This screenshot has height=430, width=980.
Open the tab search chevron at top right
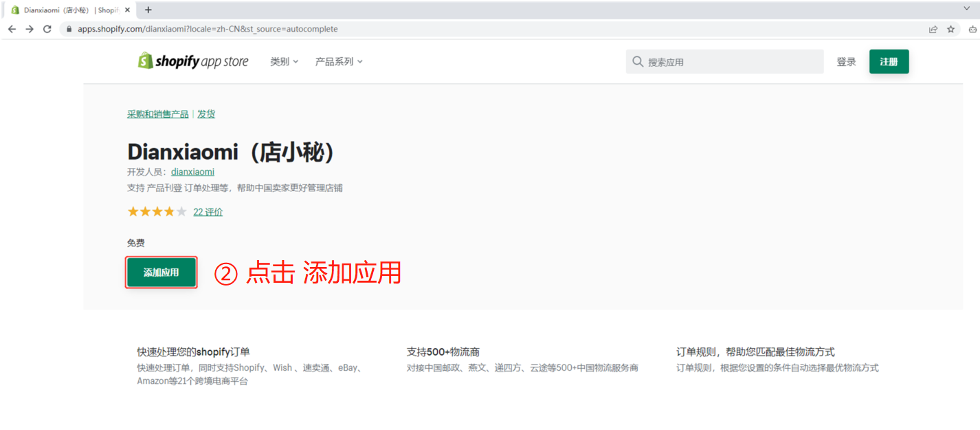pyautogui.click(x=967, y=8)
